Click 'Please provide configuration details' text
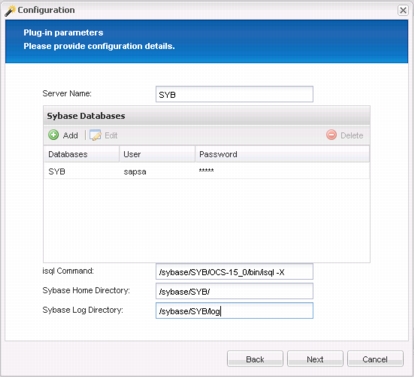This screenshot has width=415, height=379. coord(99,46)
